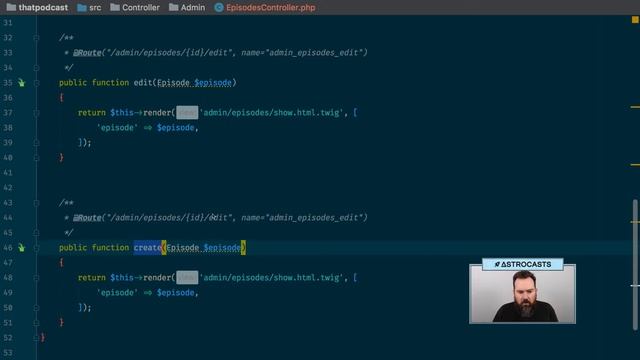Click the editor vertical scrollbar thumb
This screenshot has height=360, width=640.
pyautogui.click(x=636, y=264)
